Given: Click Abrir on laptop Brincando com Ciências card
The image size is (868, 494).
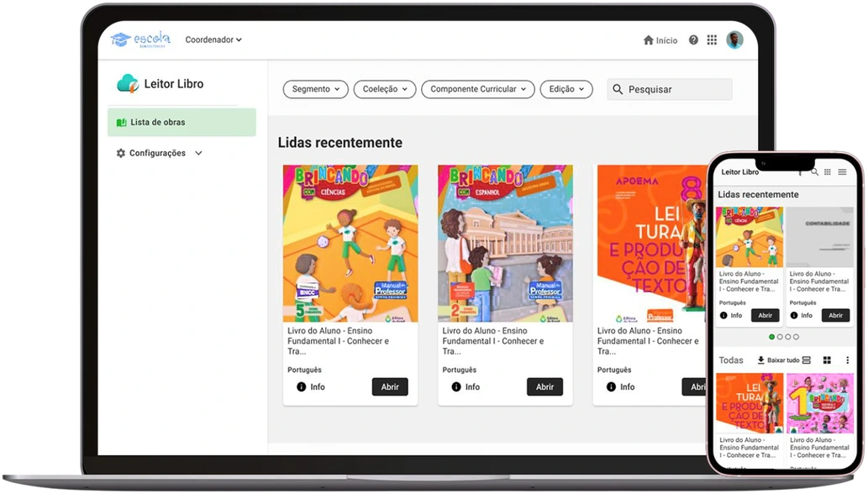Looking at the screenshot, I should pyautogui.click(x=390, y=386).
